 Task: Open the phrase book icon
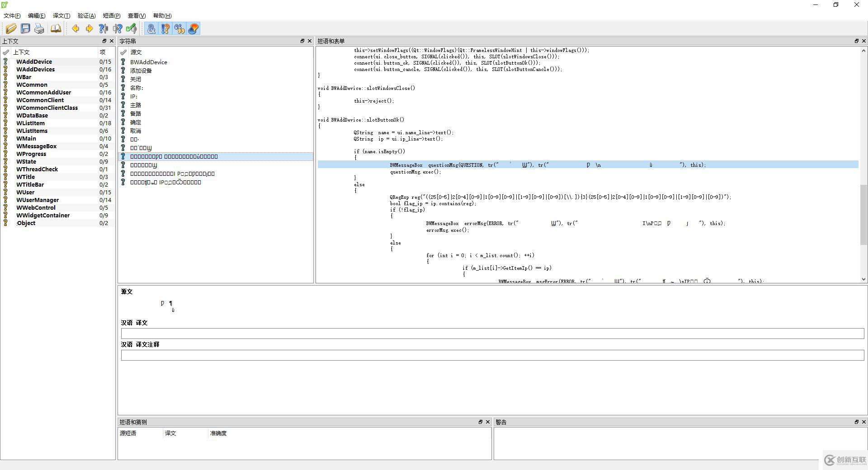(56, 29)
